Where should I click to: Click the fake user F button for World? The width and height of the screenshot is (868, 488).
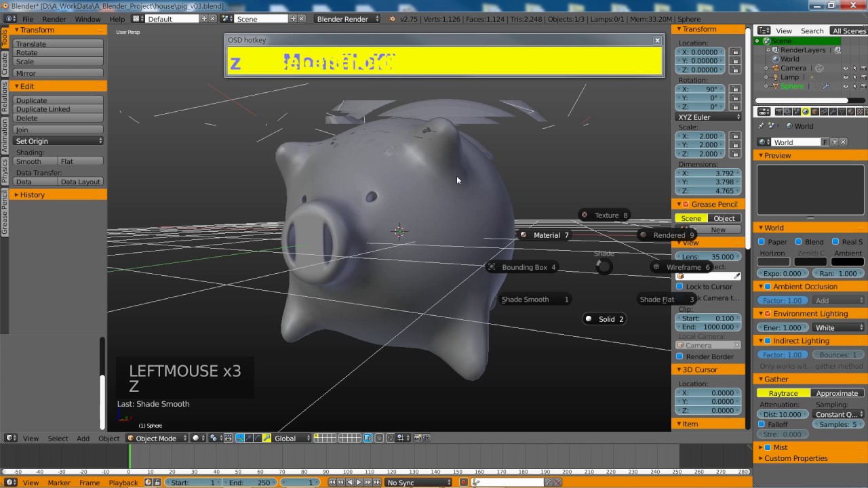[825, 142]
